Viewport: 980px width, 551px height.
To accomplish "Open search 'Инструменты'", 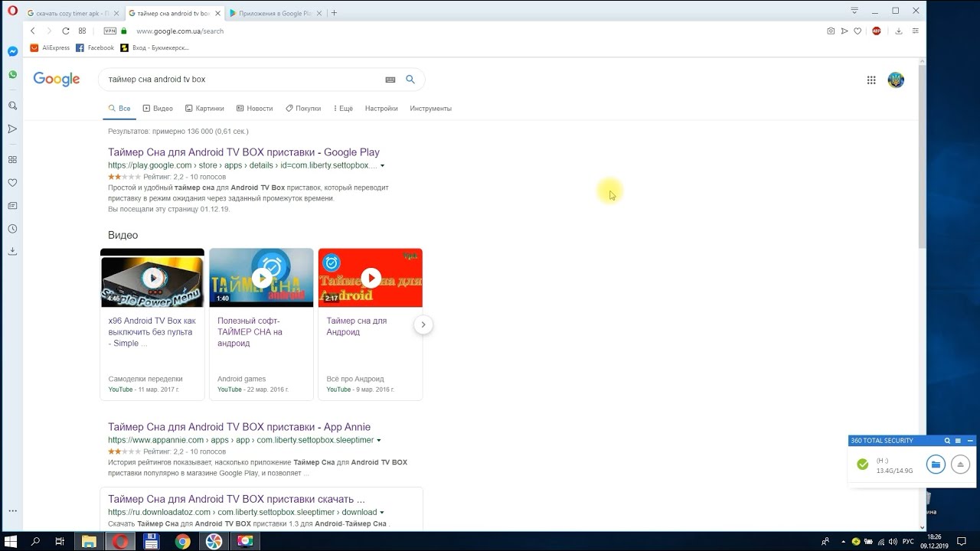I will click(430, 109).
